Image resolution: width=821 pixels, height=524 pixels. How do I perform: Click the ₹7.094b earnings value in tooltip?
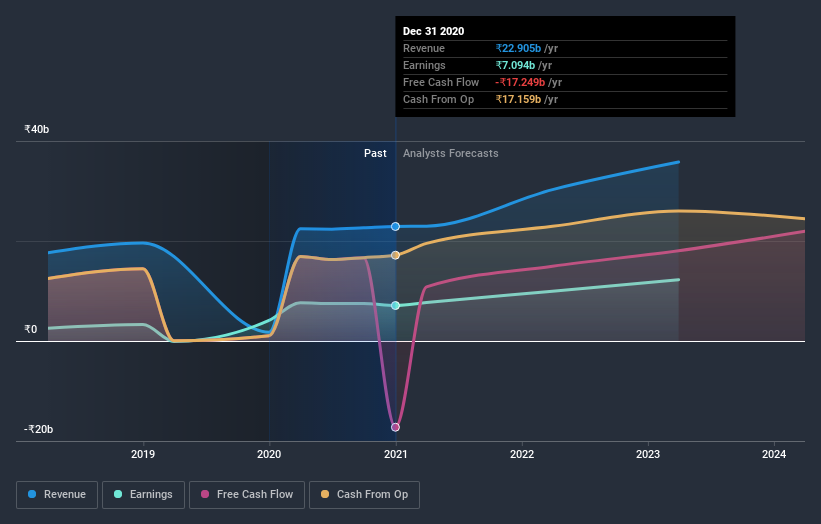(515, 65)
